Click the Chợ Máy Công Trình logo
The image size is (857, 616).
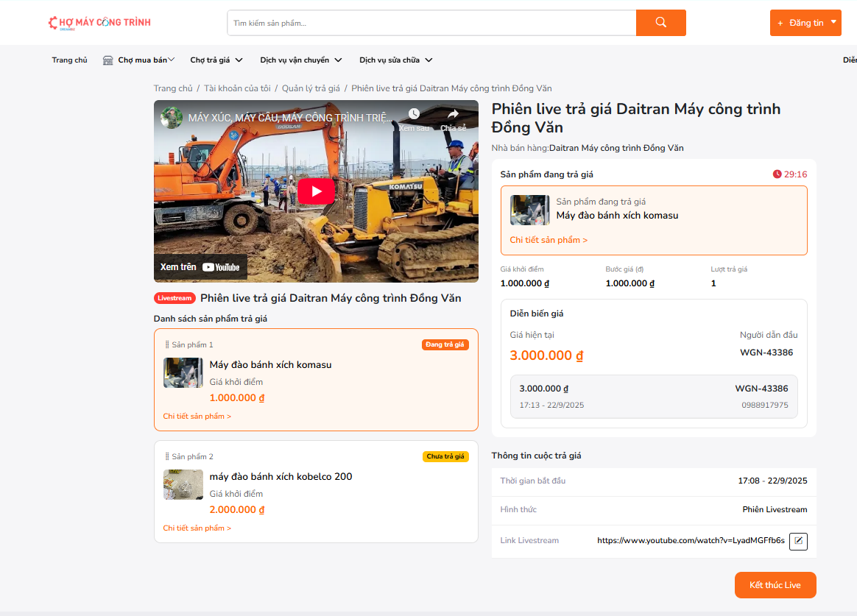tap(99, 23)
